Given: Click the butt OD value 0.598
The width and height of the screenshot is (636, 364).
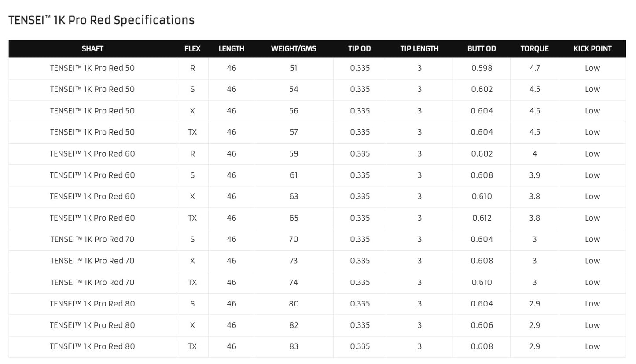Looking at the screenshot, I should 482,68.
